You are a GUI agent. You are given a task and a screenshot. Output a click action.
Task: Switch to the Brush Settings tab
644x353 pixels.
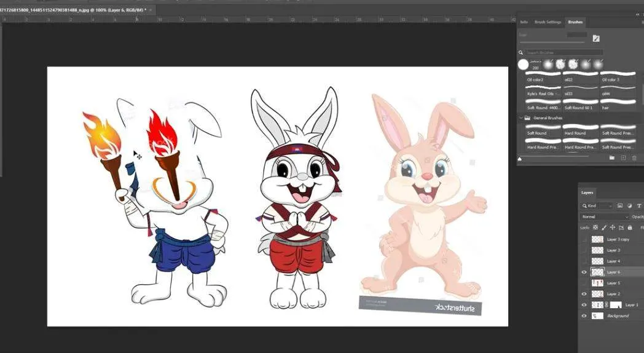pyautogui.click(x=548, y=22)
